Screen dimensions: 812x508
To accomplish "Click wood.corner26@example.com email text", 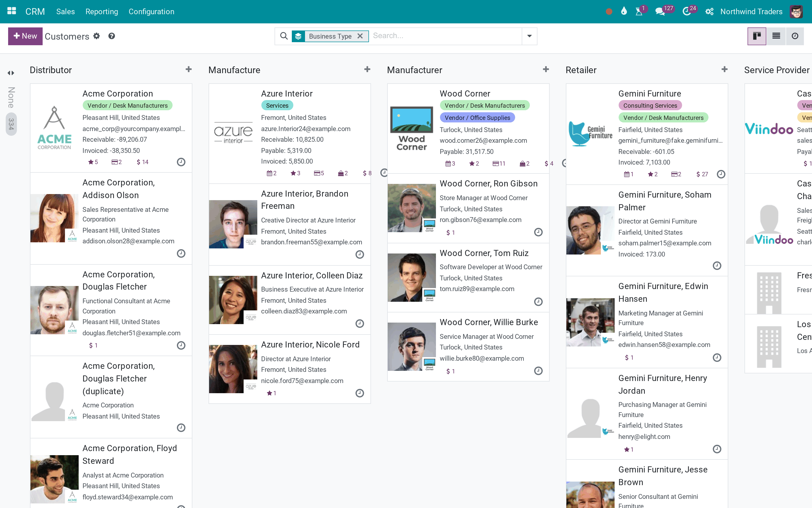I will click(483, 140).
